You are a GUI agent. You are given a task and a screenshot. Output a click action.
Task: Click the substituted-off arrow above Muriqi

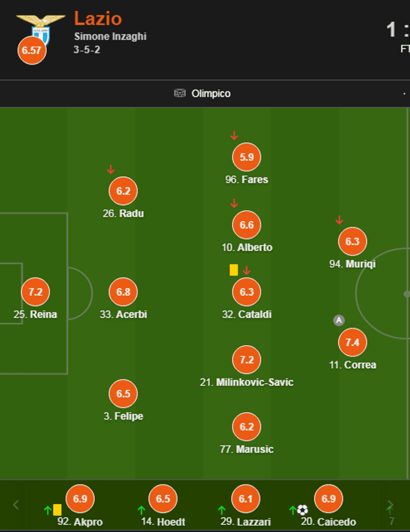point(339,220)
